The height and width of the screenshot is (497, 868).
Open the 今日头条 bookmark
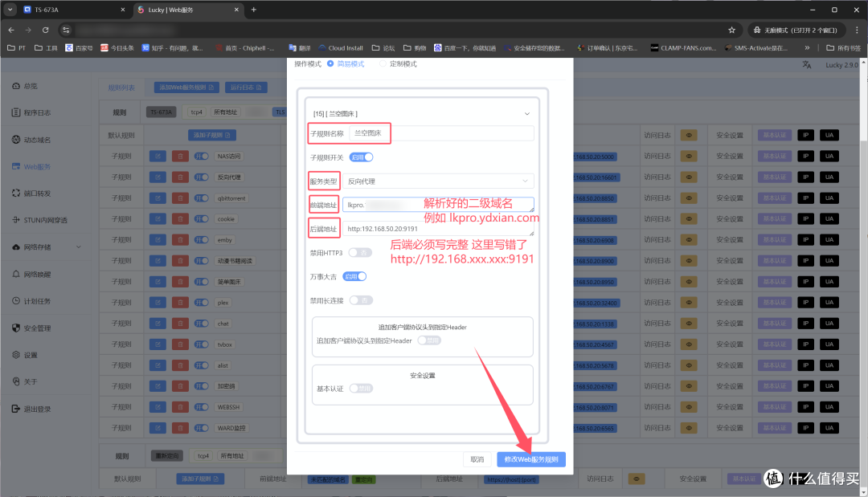117,48
